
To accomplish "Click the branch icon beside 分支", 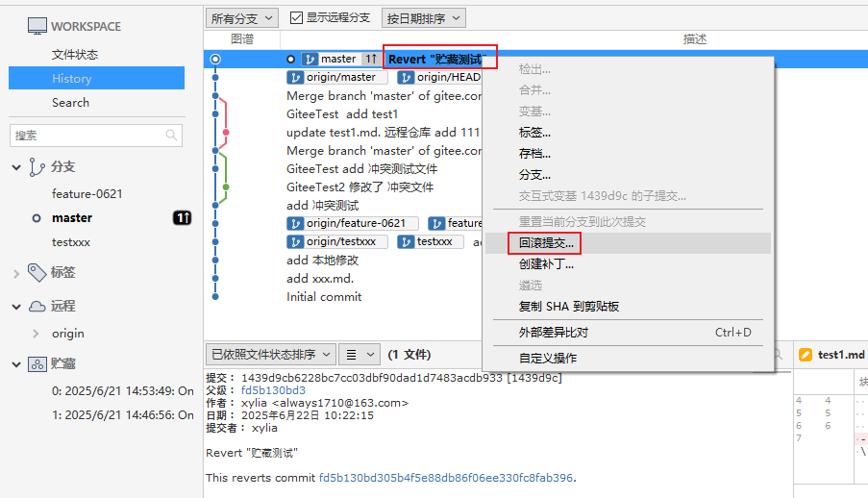I will (37, 167).
